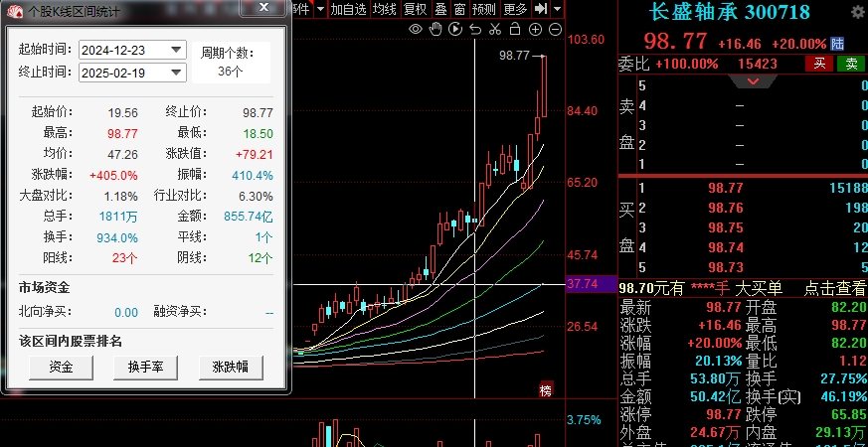Image resolution: width=868 pixels, height=447 pixels.
Task: Click the green 卖 sell button
Action: (x=851, y=65)
